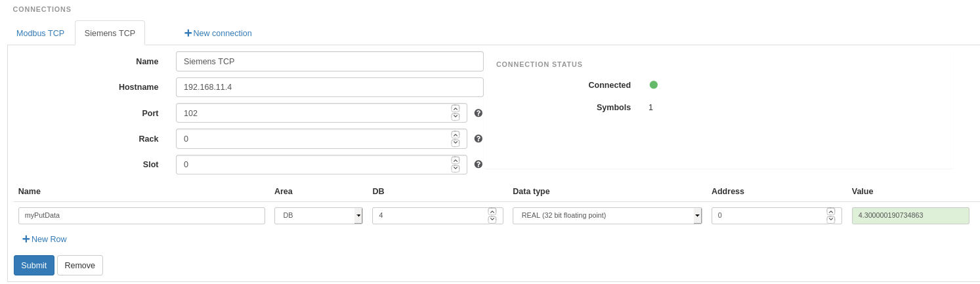Click the CONNECTION STATUS heading
Viewport: 980px width, 284px height.
click(x=540, y=64)
